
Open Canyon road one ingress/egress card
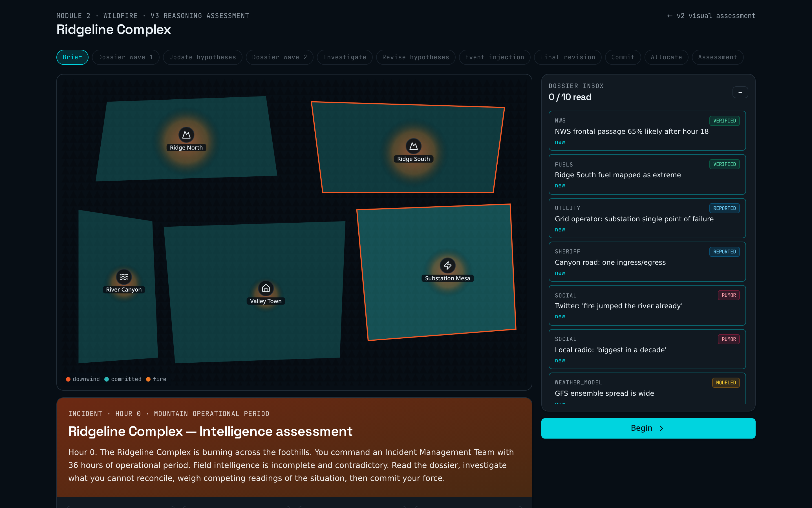pyautogui.click(x=647, y=262)
